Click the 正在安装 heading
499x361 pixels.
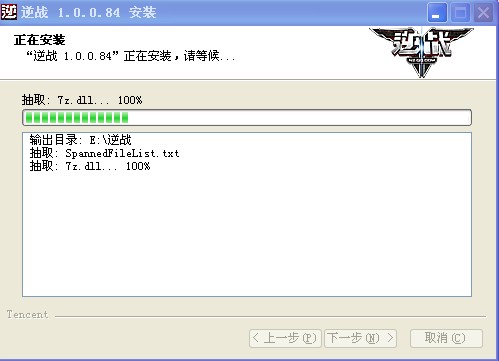[40, 40]
